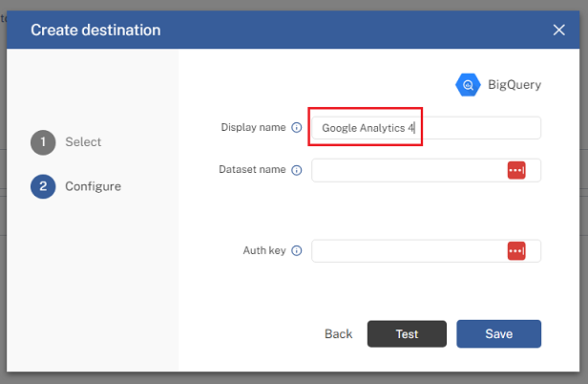Focus the Auth key input field
Viewport: 588px width, 384px height.
point(426,250)
